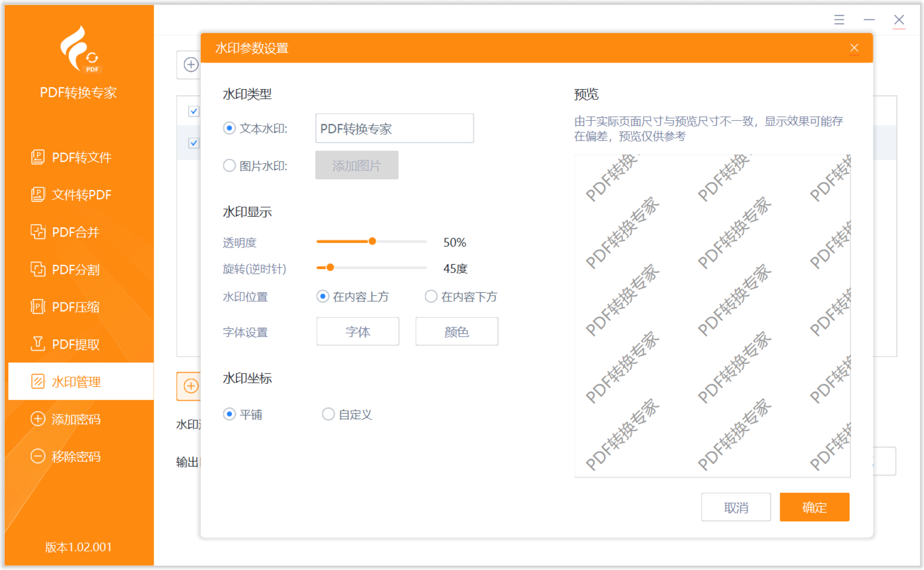Open the 文件转PDF conversion icon
The width and height of the screenshot is (924, 570).
pos(38,194)
